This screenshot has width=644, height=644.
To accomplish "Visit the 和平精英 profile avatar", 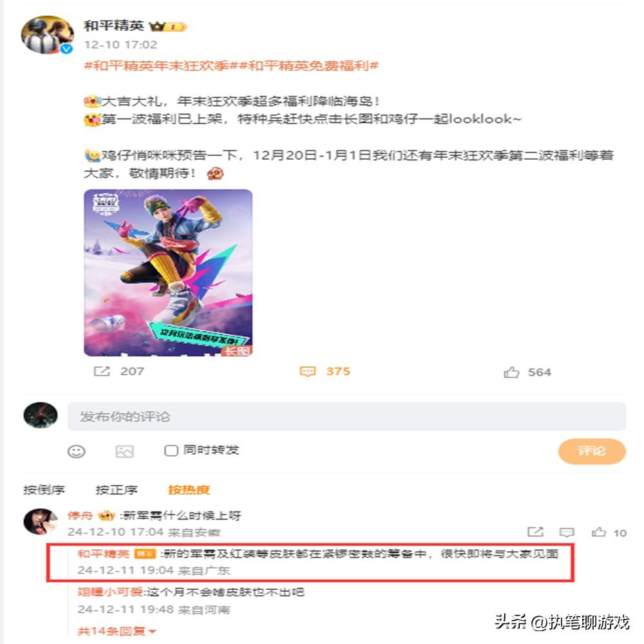I will coord(48,35).
